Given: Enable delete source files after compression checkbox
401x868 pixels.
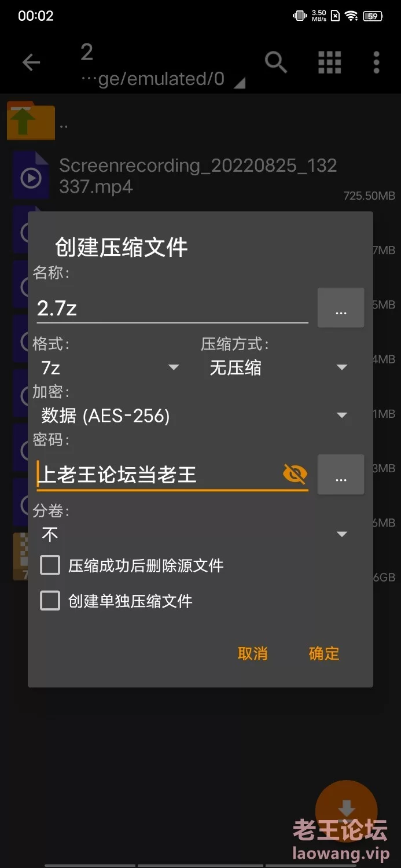Looking at the screenshot, I should coord(50,565).
